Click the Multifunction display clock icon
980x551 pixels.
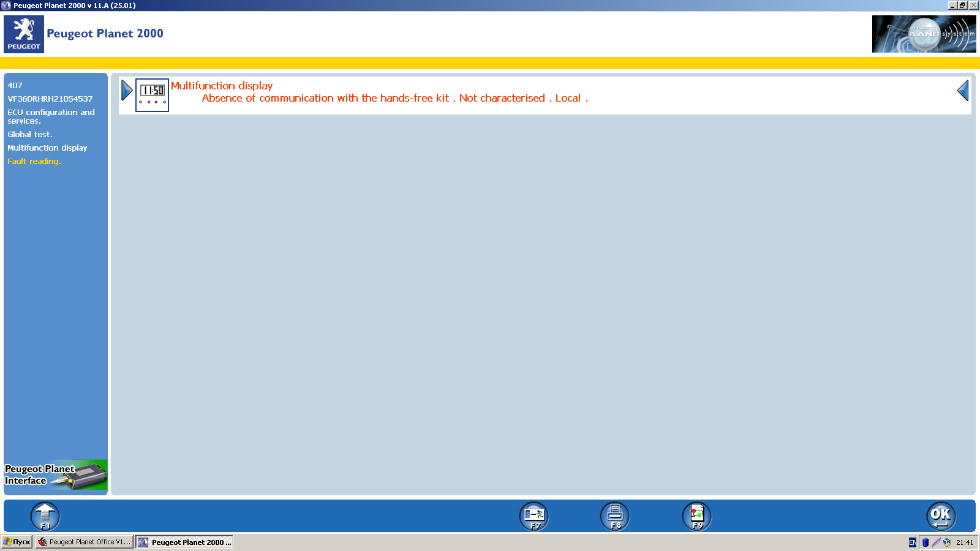coord(152,95)
